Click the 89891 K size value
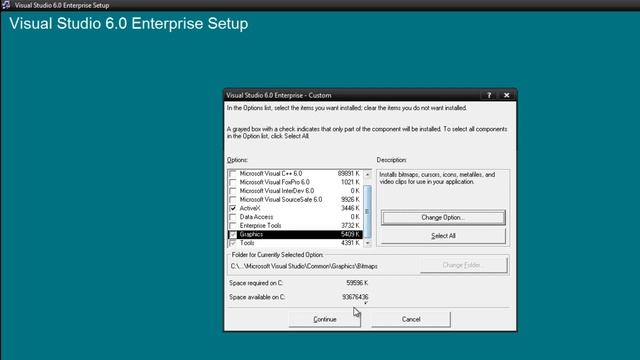The height and width of the screenshot is (360, 640). [x=349, y=173]
